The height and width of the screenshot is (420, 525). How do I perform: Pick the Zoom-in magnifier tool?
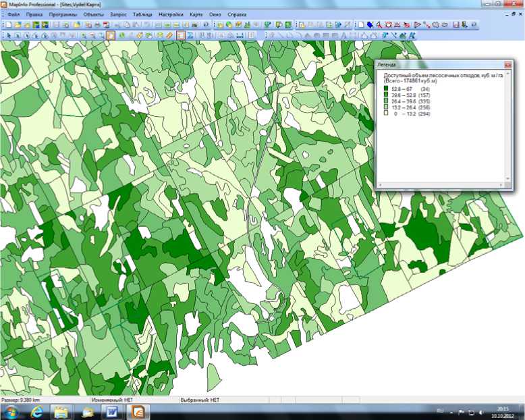click(x=82, y=35)
